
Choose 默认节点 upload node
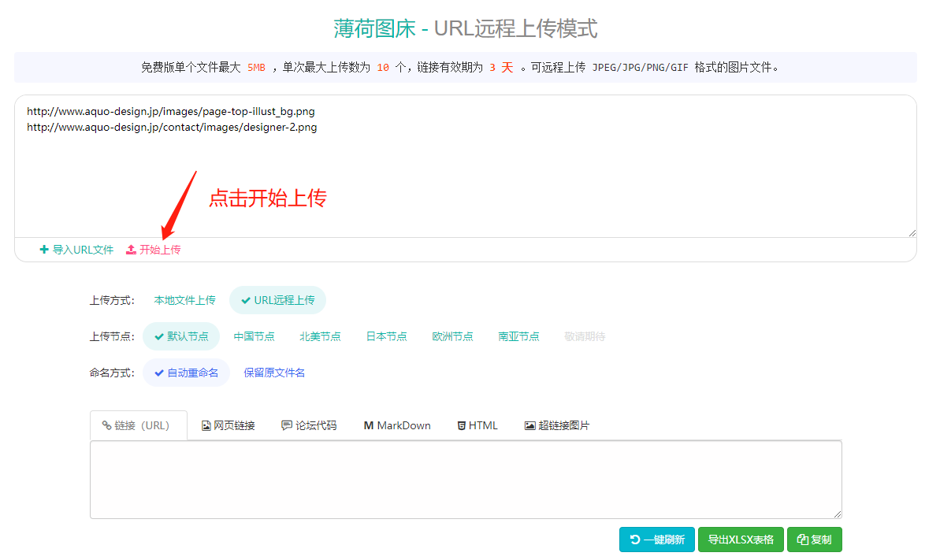(181, 336)
